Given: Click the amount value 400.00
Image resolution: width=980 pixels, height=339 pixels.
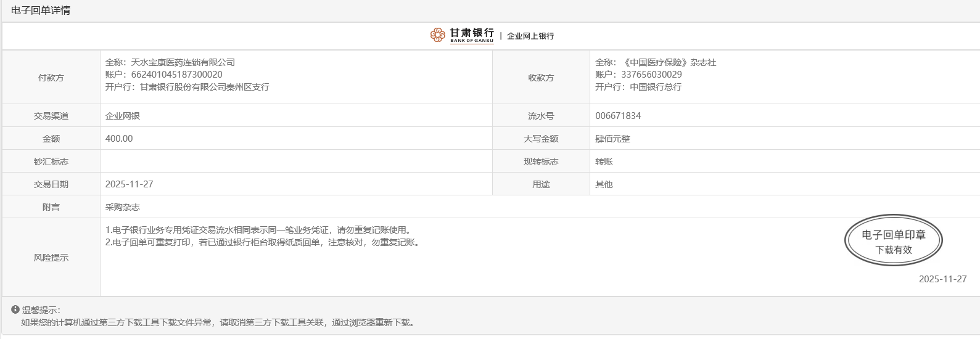Looking at the screenshot, I should (x=119, y=139).
